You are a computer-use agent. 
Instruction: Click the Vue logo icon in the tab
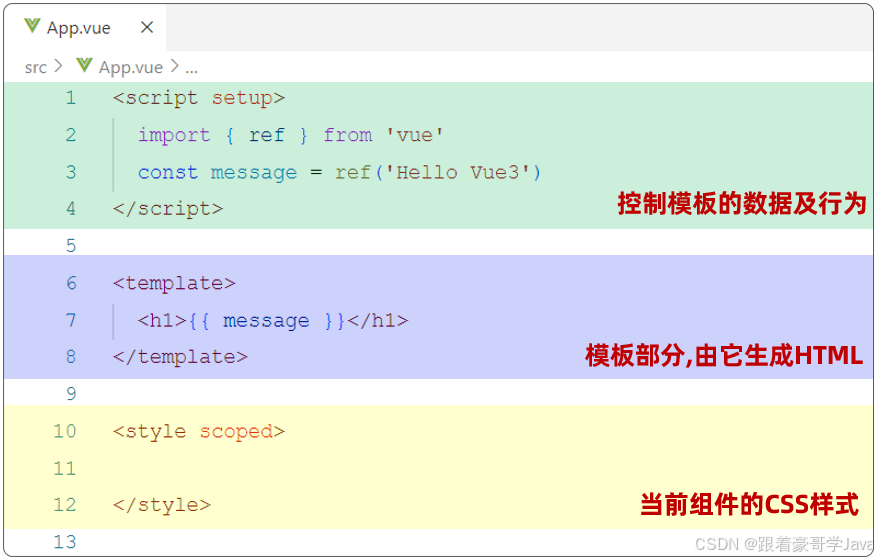tap(32, 26)
